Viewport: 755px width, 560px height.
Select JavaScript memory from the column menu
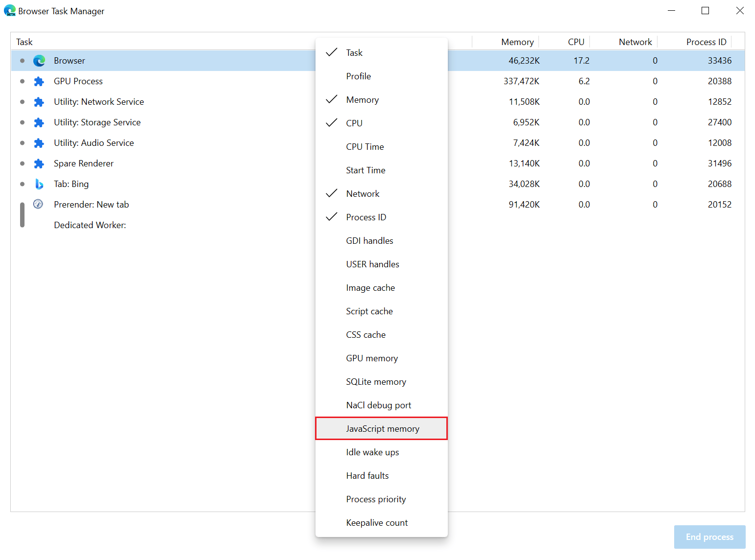pyautogui.click(x=382, y=428)
